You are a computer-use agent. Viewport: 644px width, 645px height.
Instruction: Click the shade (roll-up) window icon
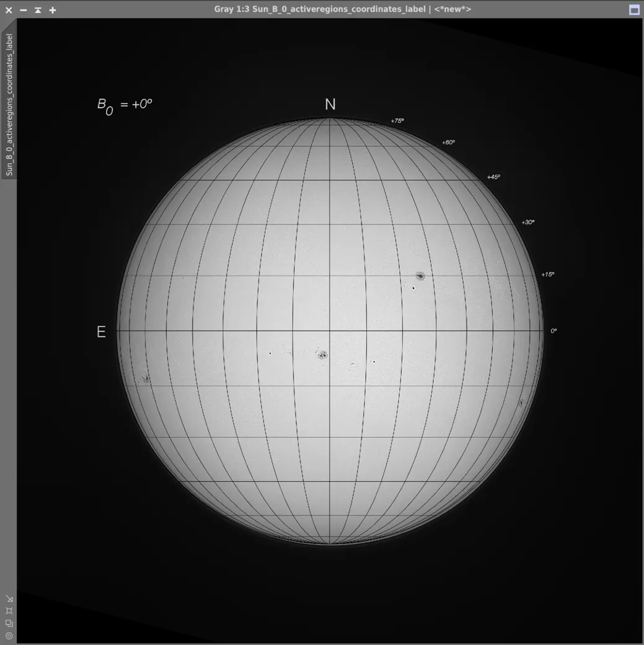(38, 10)
